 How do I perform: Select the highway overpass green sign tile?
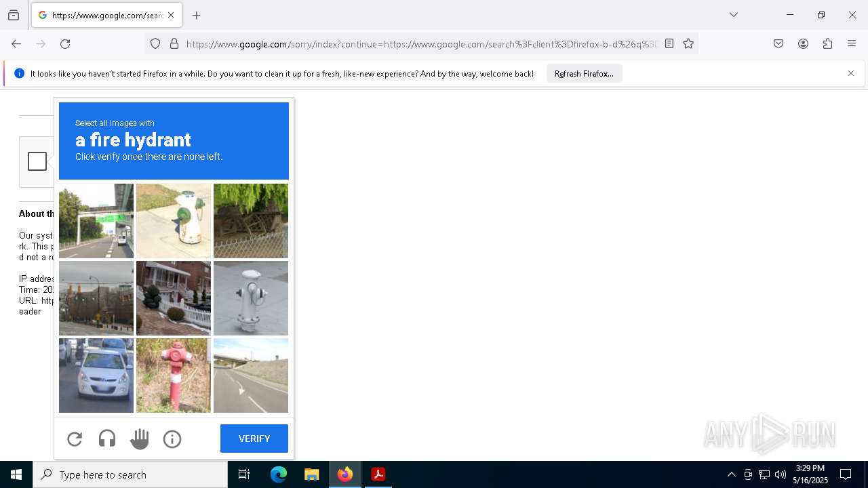(96, 221)
